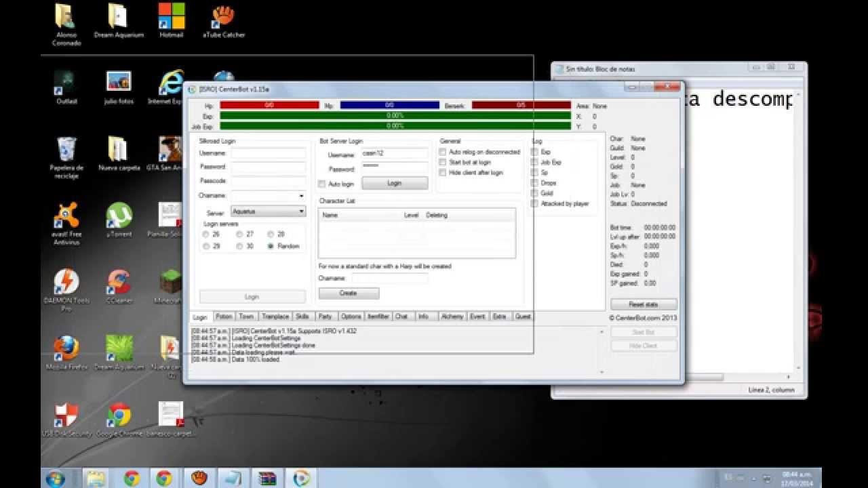The height and width of the screenshot is (488, 868).
Task: Click the blue Mp progress bar
Action: [389, 106]
